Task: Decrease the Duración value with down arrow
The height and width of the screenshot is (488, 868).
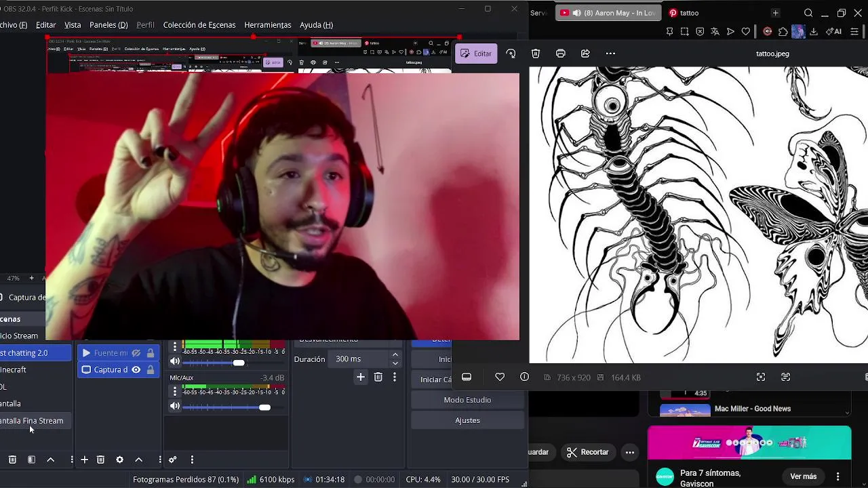Action: click(395, 363)
